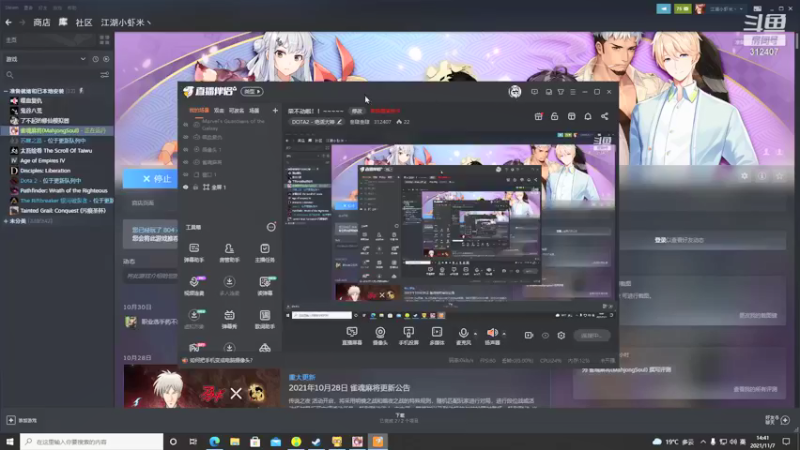The width and height of the screenshot is (800, 450).
Task: Click the lock icon in stream header
Action: tap(555, 116)
